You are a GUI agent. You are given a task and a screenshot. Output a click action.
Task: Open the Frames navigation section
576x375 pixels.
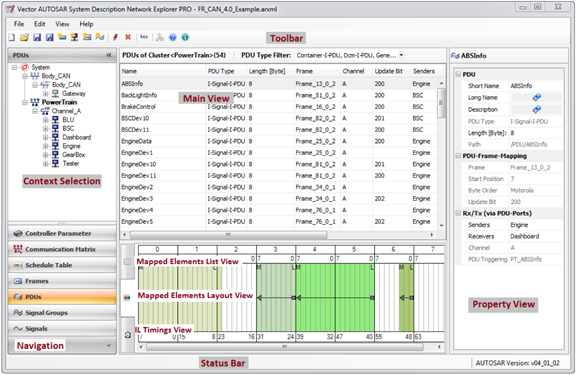pos(62,281)
